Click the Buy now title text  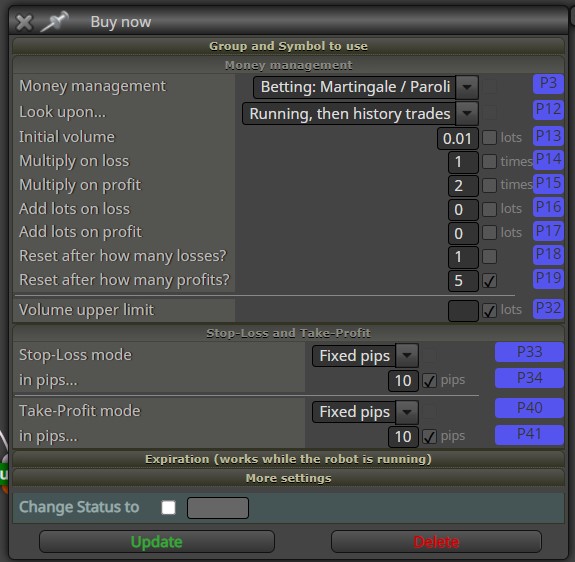121,22
